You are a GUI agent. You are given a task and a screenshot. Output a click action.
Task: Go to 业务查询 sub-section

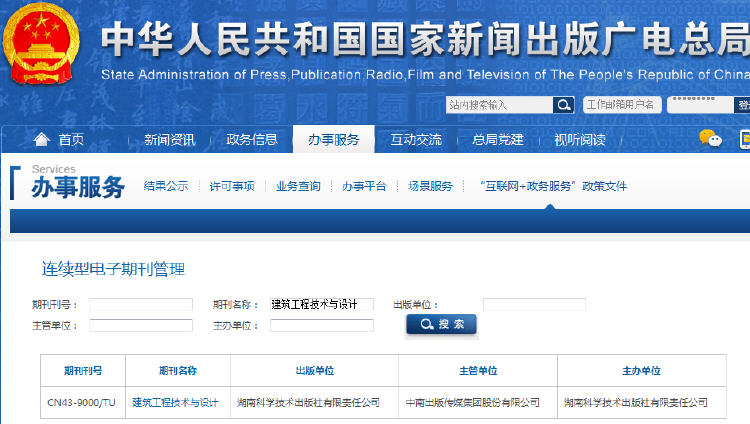(x=298, y=186)
